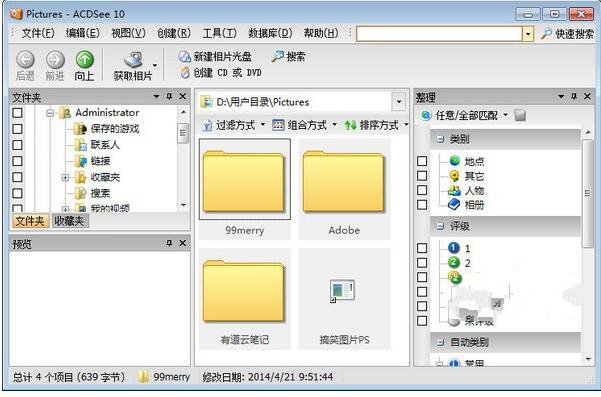Expand the 收藏夹 tree node

pos(65,177)
